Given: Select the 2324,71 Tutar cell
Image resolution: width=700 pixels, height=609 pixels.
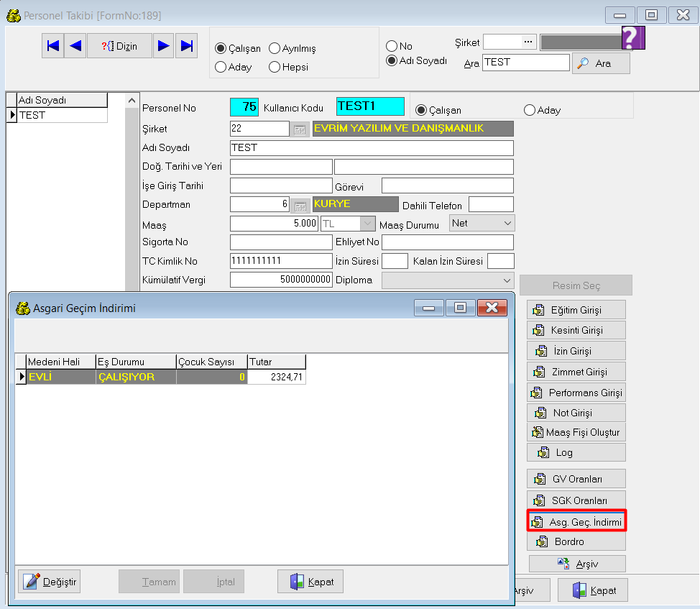Looking at the screenshot, I should click(277, 377).
